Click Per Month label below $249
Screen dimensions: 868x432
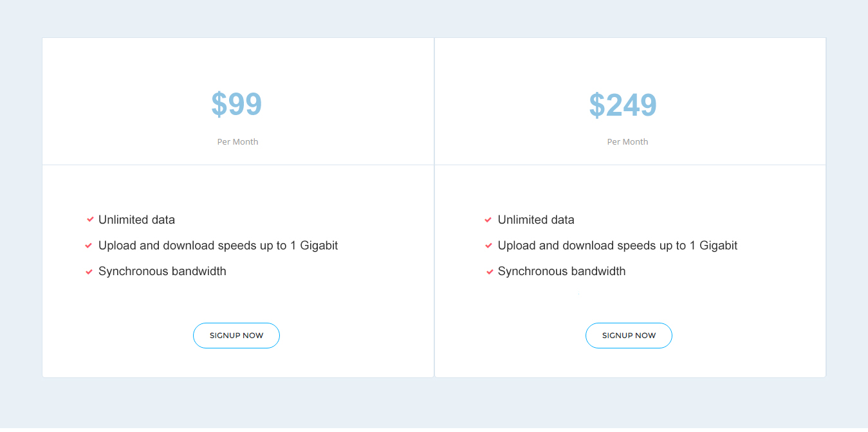(x=627, y=142)
